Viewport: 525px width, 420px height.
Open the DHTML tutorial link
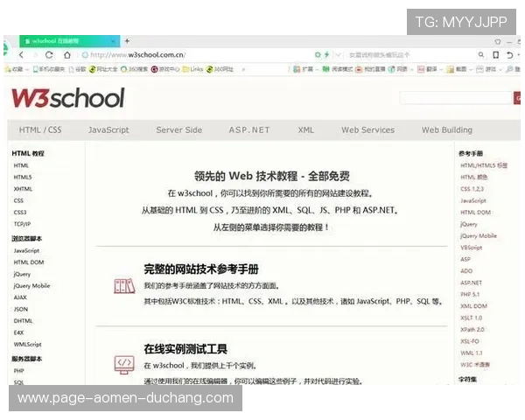pos(23,321)
